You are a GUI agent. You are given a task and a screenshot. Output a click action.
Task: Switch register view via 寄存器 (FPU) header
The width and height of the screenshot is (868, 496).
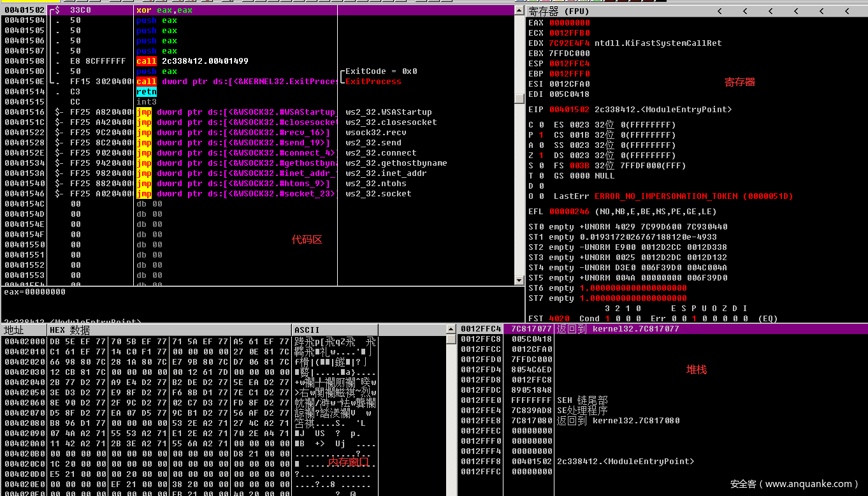(x=559, y=11)
